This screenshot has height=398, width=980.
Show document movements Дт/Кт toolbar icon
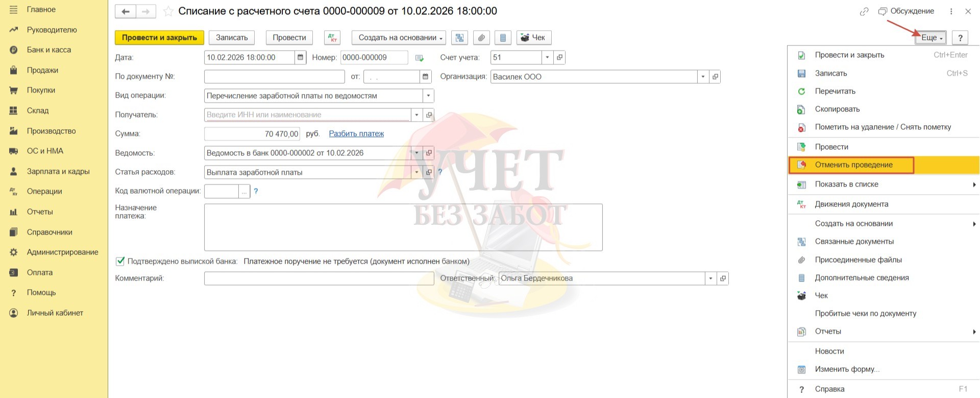coord(332,37)
